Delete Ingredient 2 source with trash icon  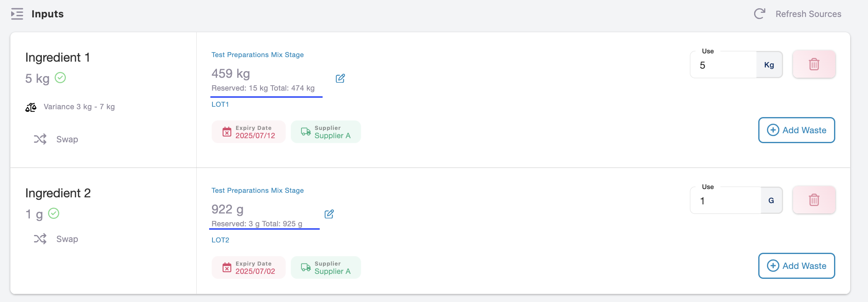click(x=814, y=200)
